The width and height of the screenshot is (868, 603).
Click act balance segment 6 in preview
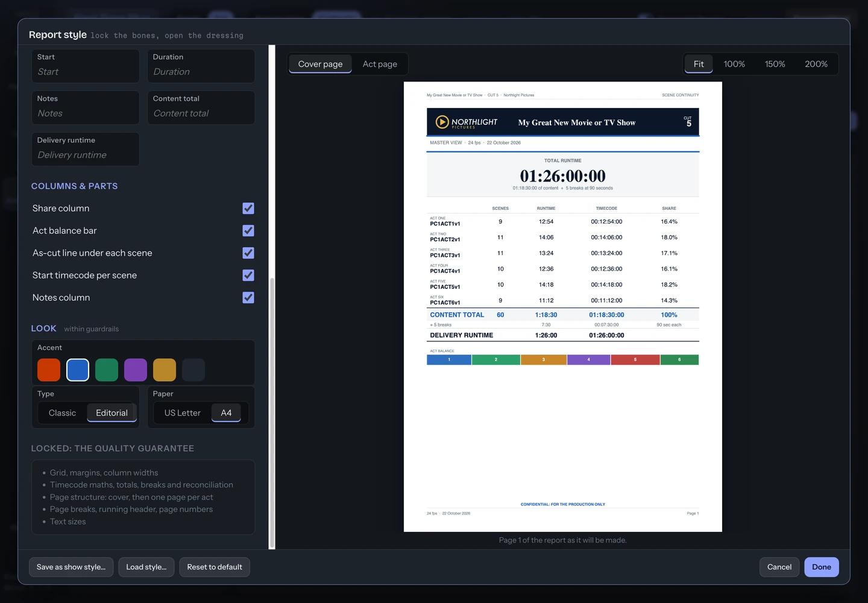tap(679, 360)
